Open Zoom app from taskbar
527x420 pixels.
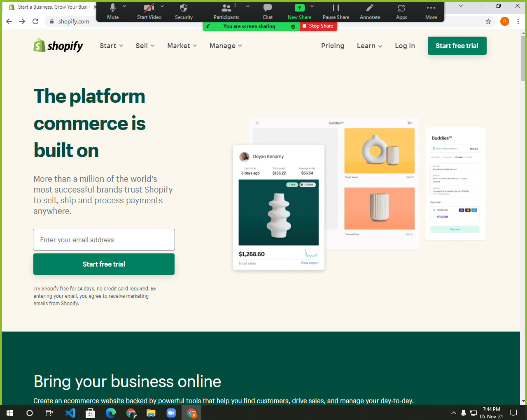(x=171, y=413)
